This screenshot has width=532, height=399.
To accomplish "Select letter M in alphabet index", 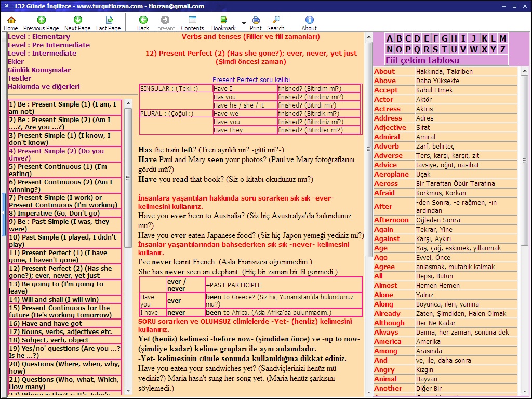I will 503,38.
